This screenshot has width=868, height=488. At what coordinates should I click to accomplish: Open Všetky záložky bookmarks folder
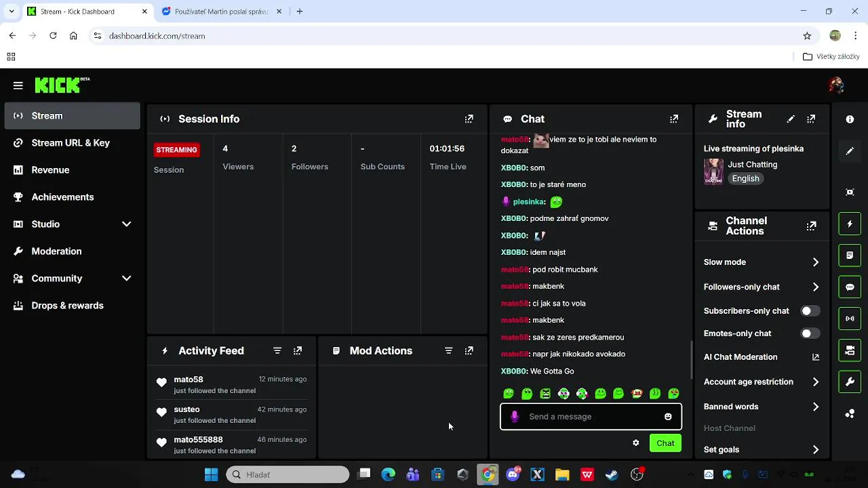point(831,57)
